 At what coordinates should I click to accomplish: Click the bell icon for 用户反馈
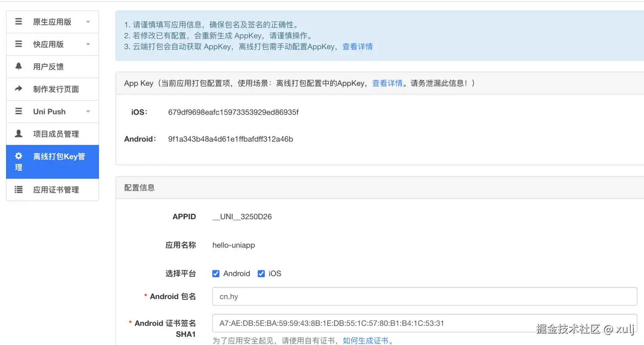point(18,66)
